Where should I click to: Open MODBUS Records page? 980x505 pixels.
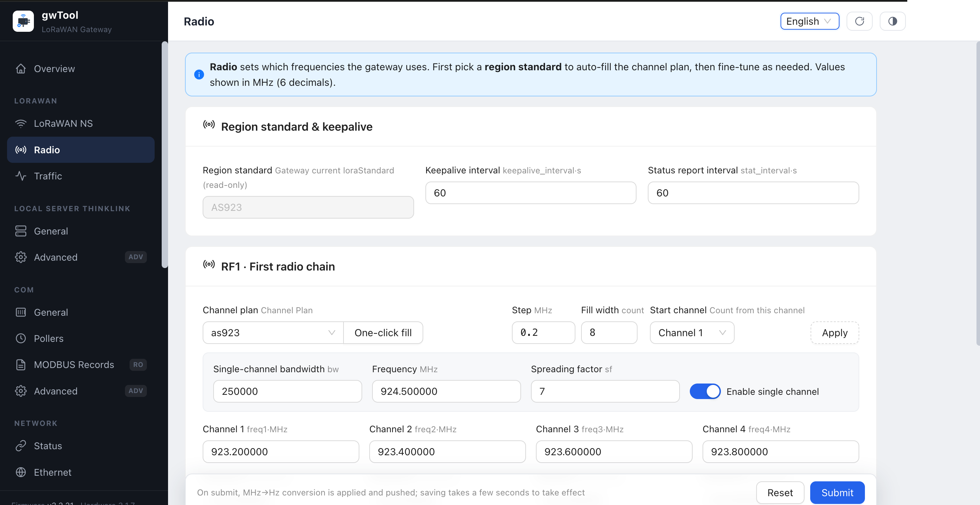(80, 364)
